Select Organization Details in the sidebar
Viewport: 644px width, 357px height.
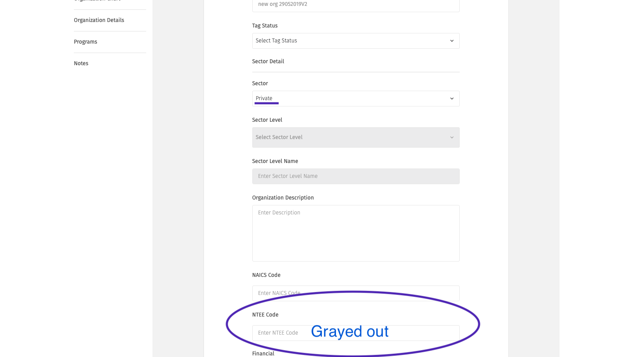(x=99, y=20)
